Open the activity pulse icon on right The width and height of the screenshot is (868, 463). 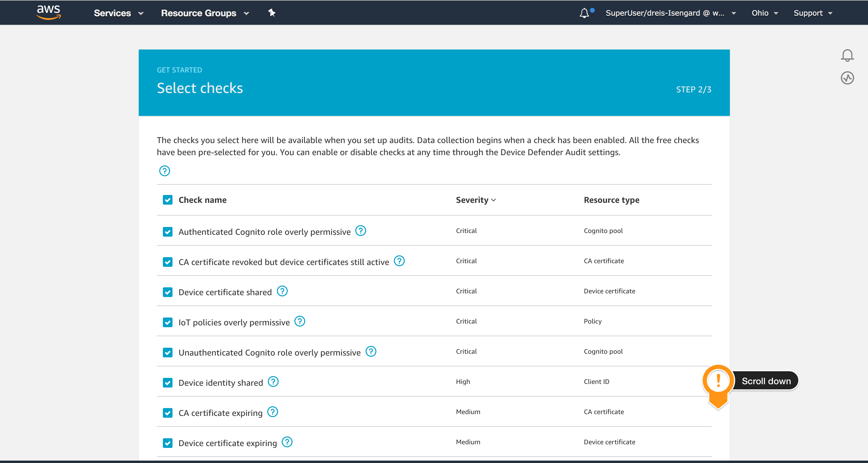pyautogui.click(x=847, y=78)
